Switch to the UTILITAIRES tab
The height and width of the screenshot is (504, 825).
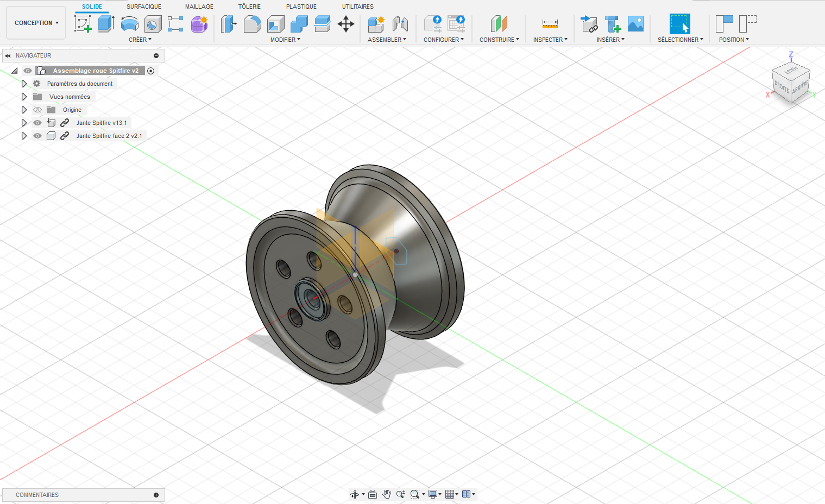tap(358, 7)
